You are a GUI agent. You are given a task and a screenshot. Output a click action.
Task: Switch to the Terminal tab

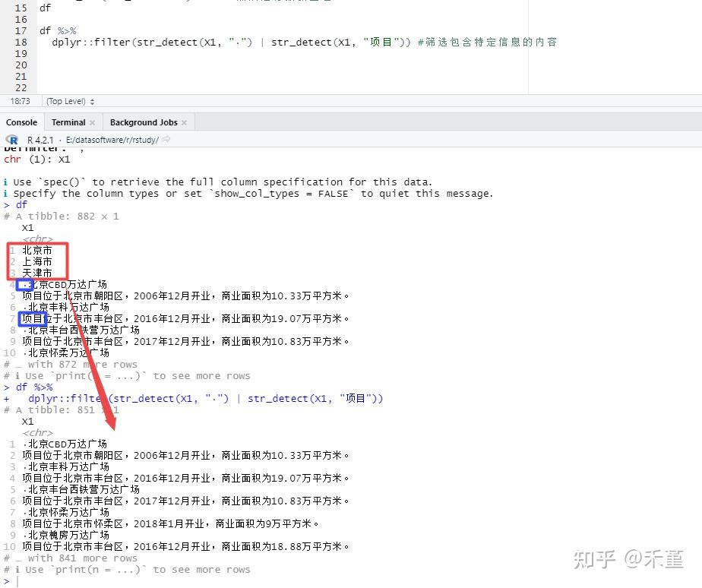click(x=69, y=122)
